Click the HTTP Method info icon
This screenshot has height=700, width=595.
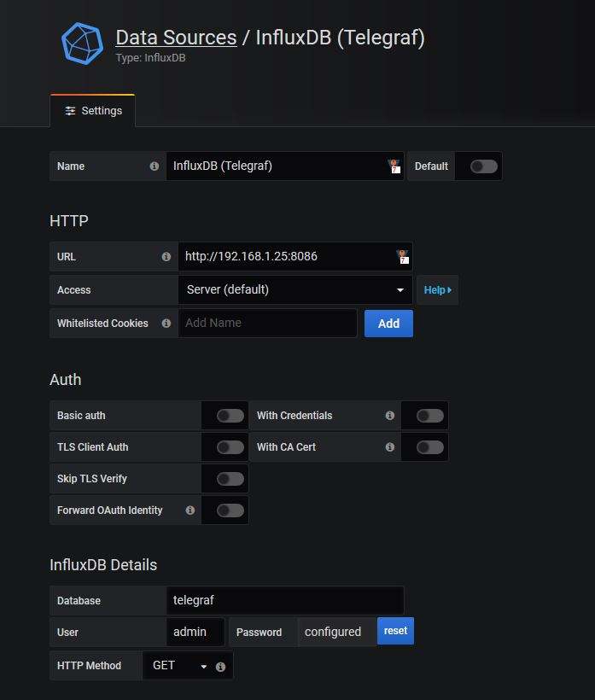(x=220, y=667)
